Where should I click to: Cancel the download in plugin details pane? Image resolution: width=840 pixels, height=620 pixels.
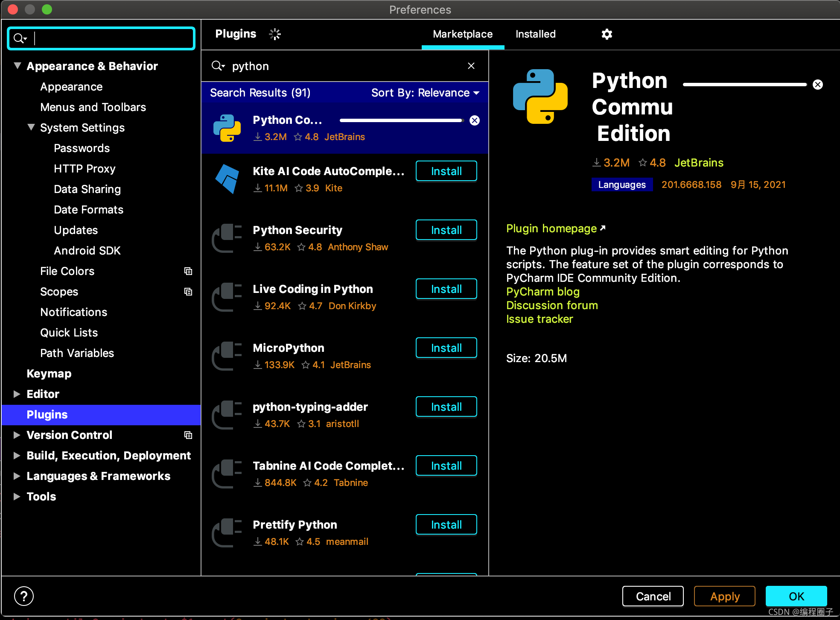pos(817,85)
